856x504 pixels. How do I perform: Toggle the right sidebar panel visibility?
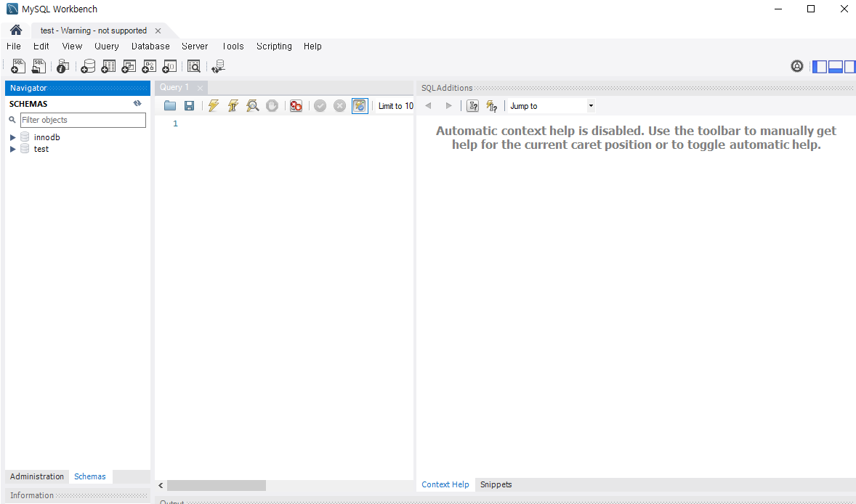click(849, 67)
